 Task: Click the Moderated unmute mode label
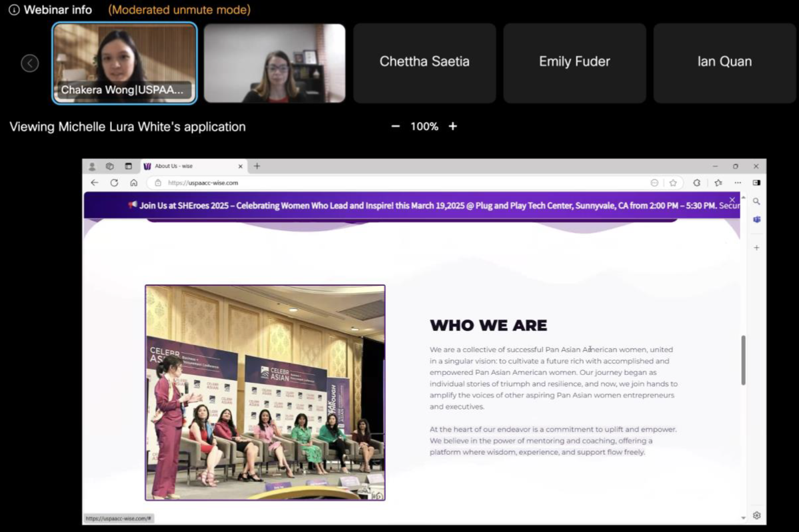(179, 10)
